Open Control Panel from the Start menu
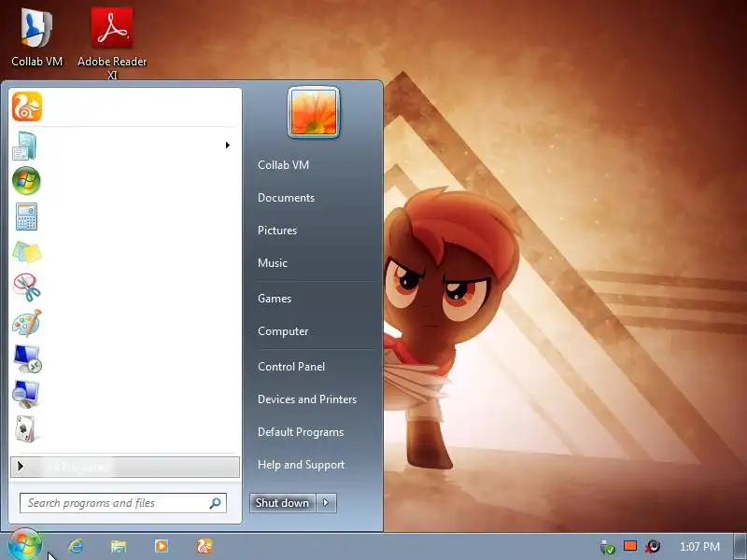The height and width of the screenshot is (560, 747). click(x=291, y=367)
